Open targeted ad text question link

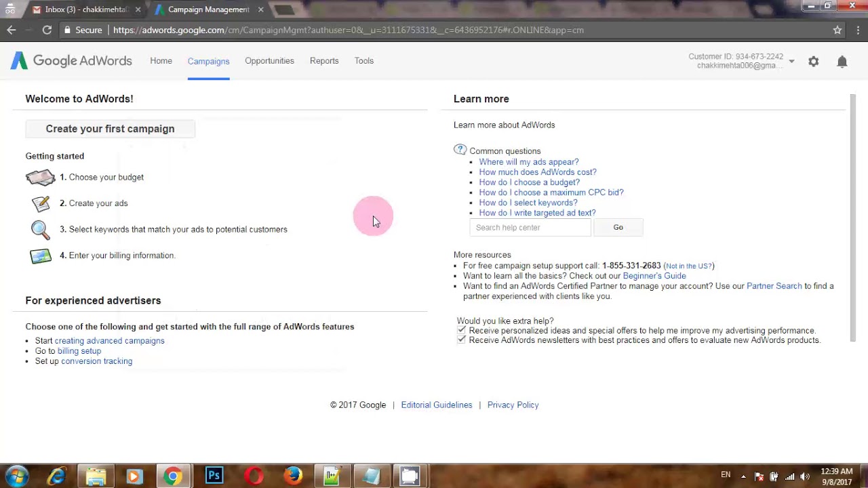pos(537,213)
